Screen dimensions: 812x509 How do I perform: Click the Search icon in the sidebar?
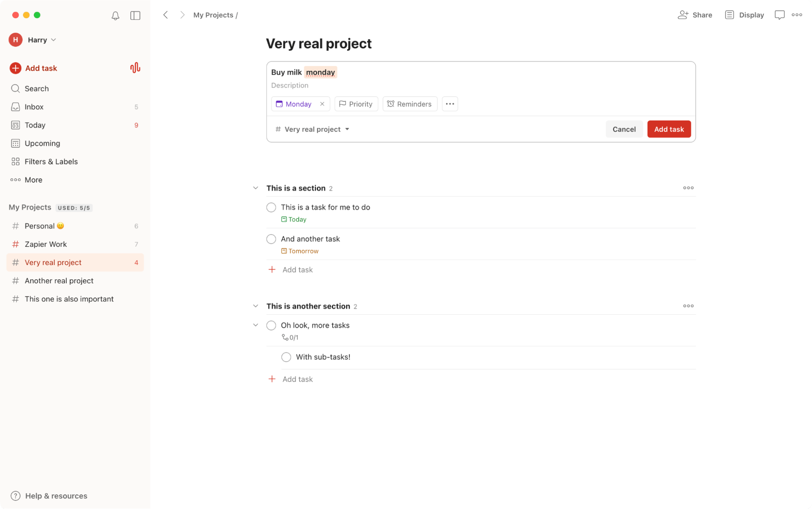(x=15, y=88)
